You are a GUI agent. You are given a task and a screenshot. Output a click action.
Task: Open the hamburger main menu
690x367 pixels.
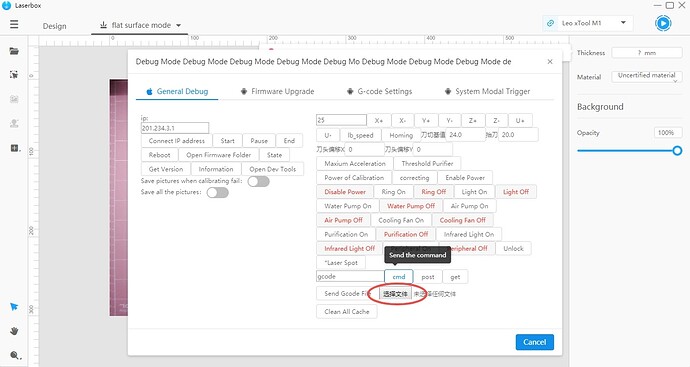14,24
